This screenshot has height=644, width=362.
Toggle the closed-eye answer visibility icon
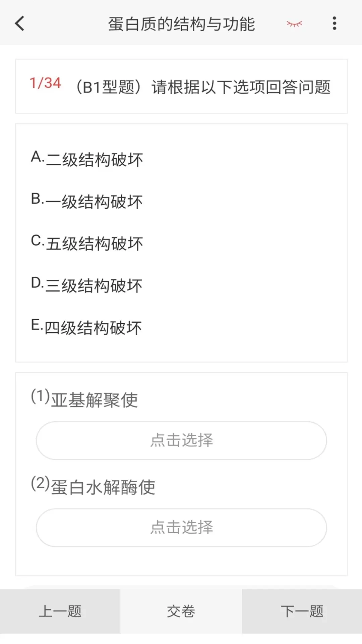tap(294, 24)
